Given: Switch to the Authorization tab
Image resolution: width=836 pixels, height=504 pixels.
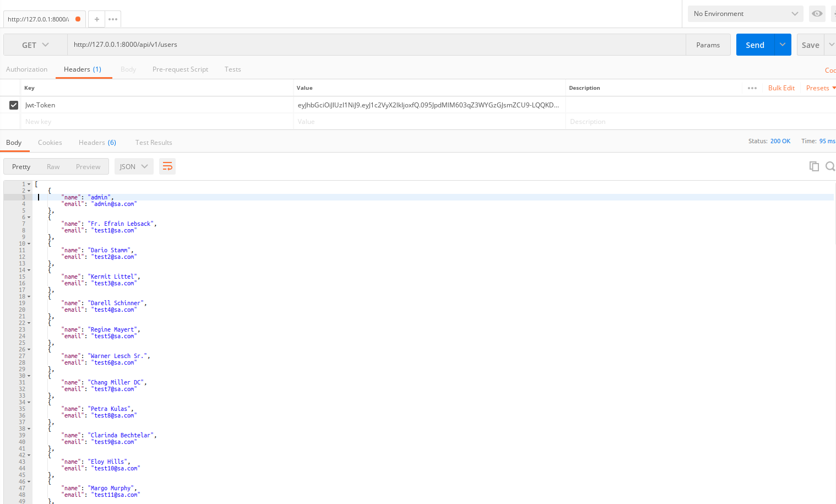Looking at the screenshot, I should click(x=27, y=69).
